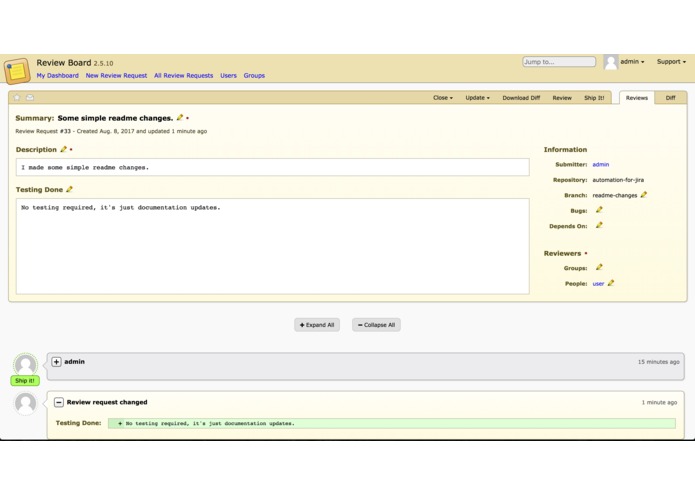
Task: Click the Testing Done text box
Action: [273, 246]
